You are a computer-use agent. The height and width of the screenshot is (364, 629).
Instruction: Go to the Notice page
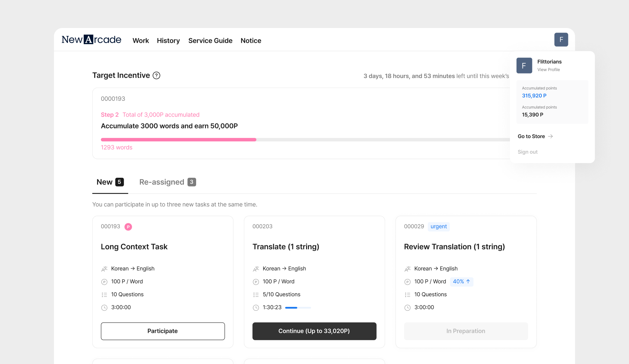(251, 41)
